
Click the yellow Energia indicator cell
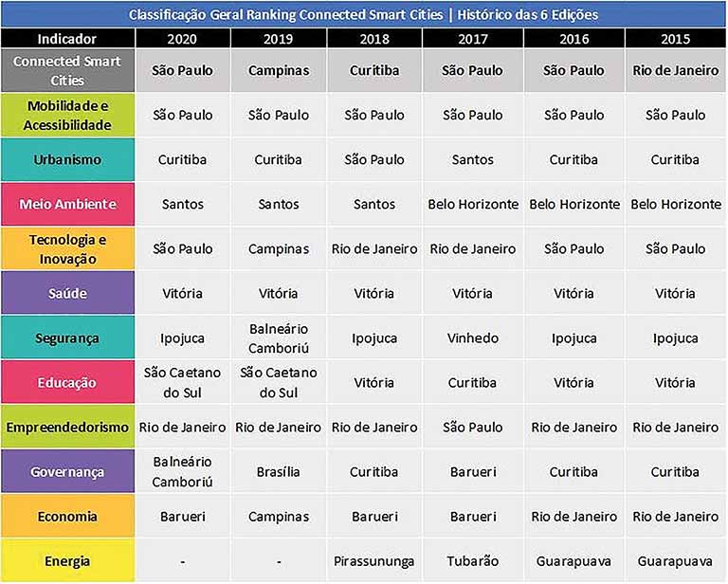(x=68, y=561)
